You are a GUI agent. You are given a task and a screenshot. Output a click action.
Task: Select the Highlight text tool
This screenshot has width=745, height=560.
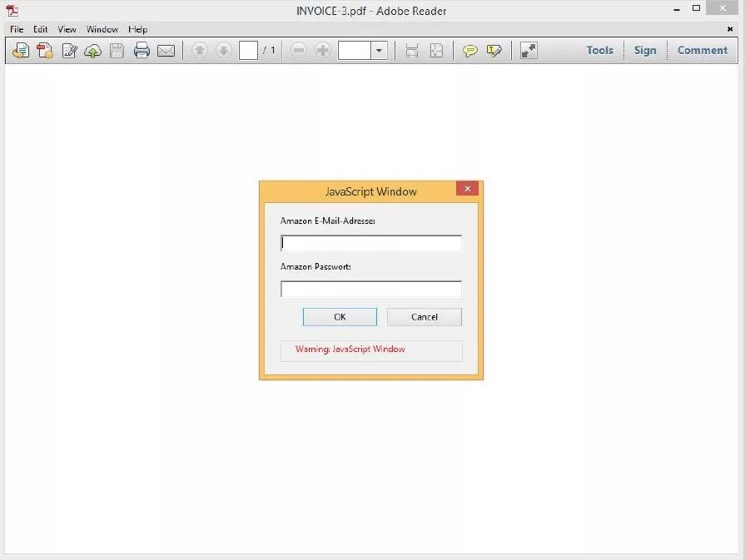tap(494, 51)
